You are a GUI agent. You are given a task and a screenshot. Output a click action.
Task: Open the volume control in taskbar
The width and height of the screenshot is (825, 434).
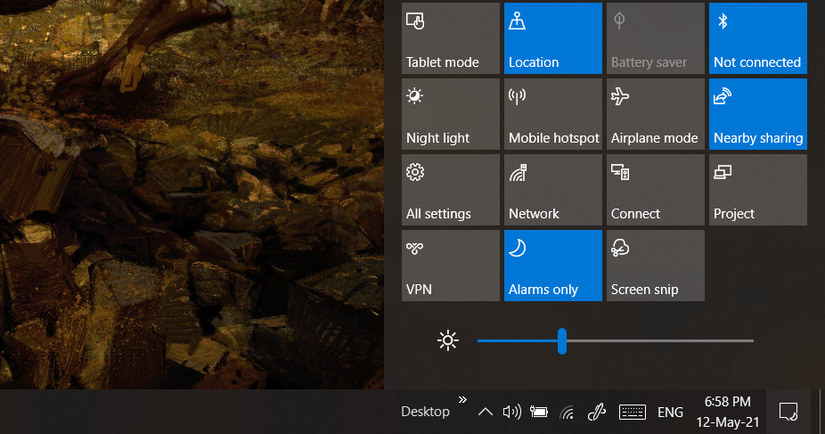(512, 412)
